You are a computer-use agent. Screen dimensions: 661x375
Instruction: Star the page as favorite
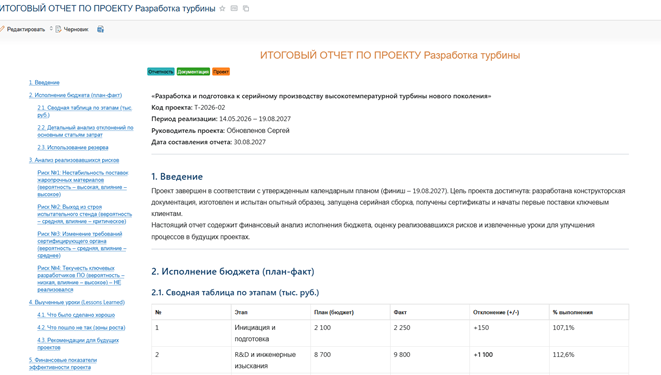[x=222, y=8]
